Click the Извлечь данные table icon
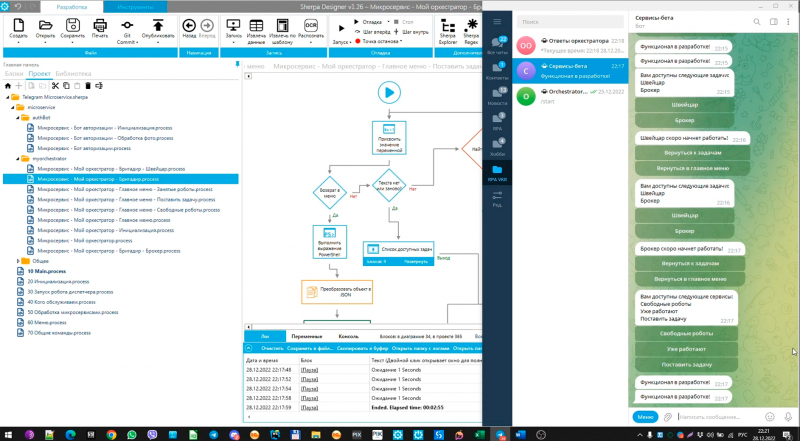 pos(256,26)
